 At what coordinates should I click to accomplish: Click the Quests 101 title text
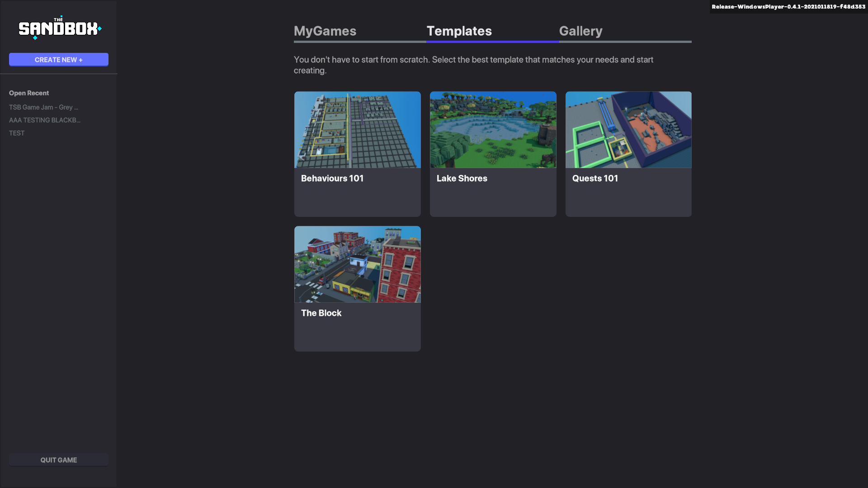coord(595,178)
